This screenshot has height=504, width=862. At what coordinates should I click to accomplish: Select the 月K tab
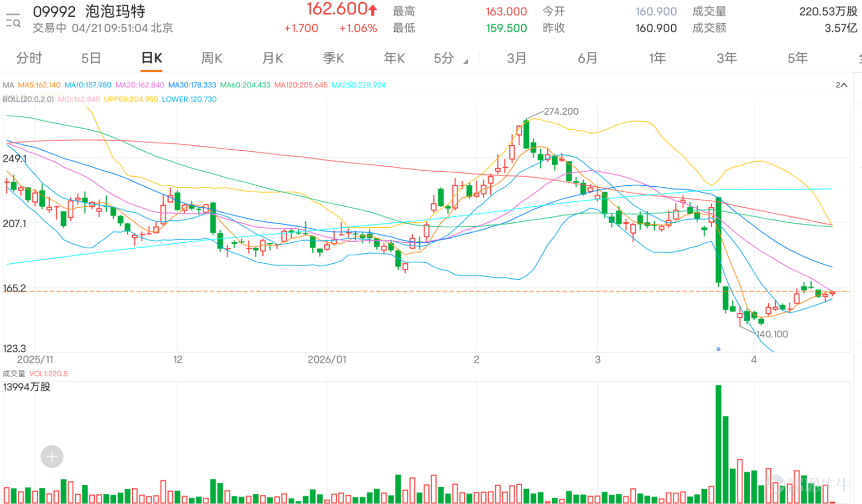pyautogui.click(x=273, y=58)
